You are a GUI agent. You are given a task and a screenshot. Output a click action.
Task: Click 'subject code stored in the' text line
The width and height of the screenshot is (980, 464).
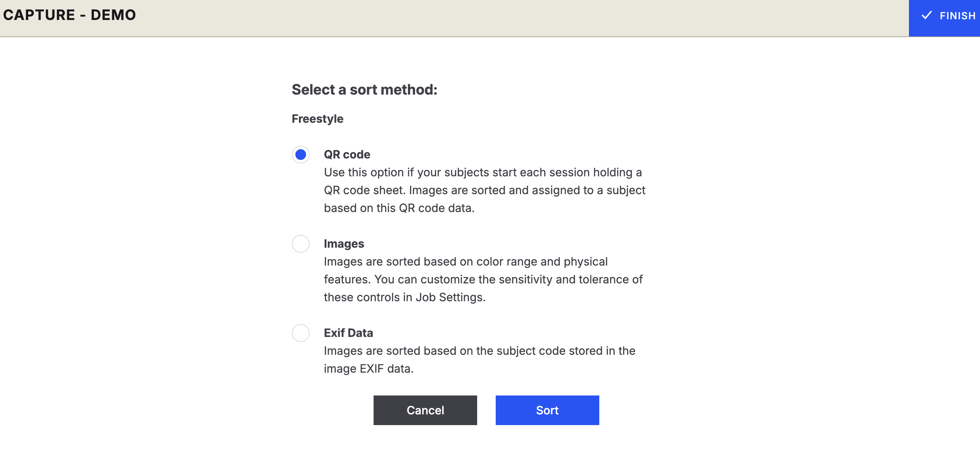[x=480, y=350]
